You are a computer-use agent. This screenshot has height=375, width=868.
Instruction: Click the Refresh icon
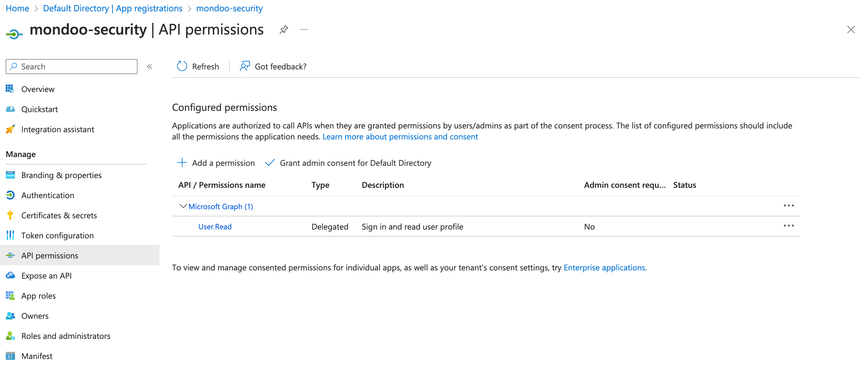click(x=182, y=66)
